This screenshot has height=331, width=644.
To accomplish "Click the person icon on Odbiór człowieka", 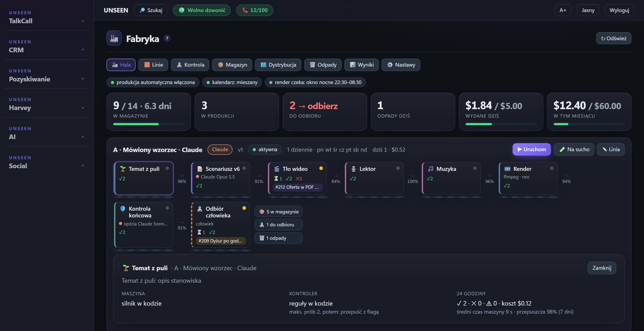I will click(x=200, y=209).
